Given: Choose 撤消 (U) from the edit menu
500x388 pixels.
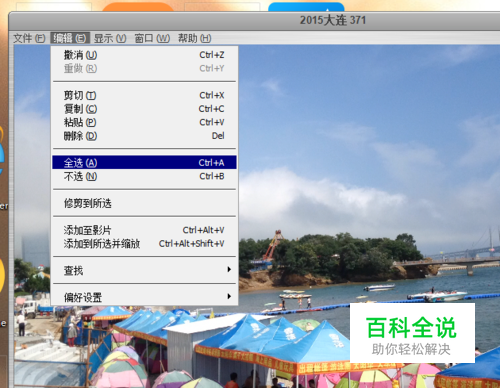Looking at the screenshot, I should (144, 55).
